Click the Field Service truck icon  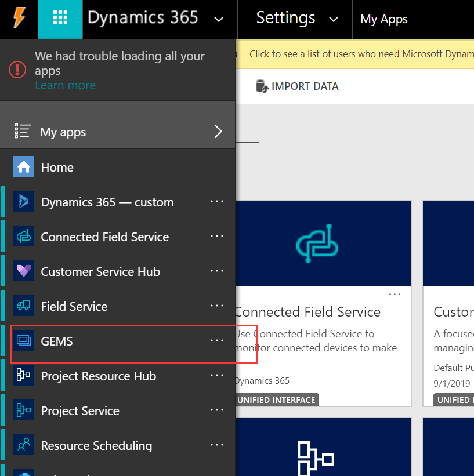pyautogui.click(x=23, y=306)
